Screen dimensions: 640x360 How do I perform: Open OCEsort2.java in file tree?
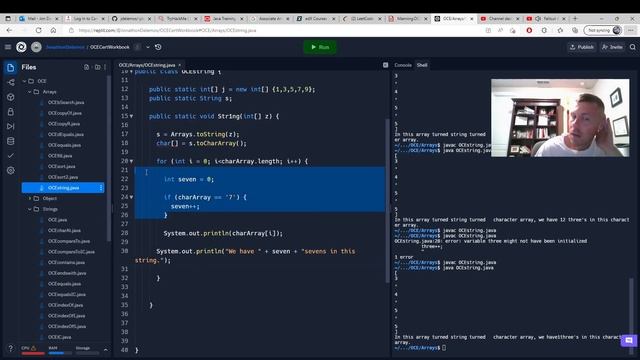pos(62,177)
